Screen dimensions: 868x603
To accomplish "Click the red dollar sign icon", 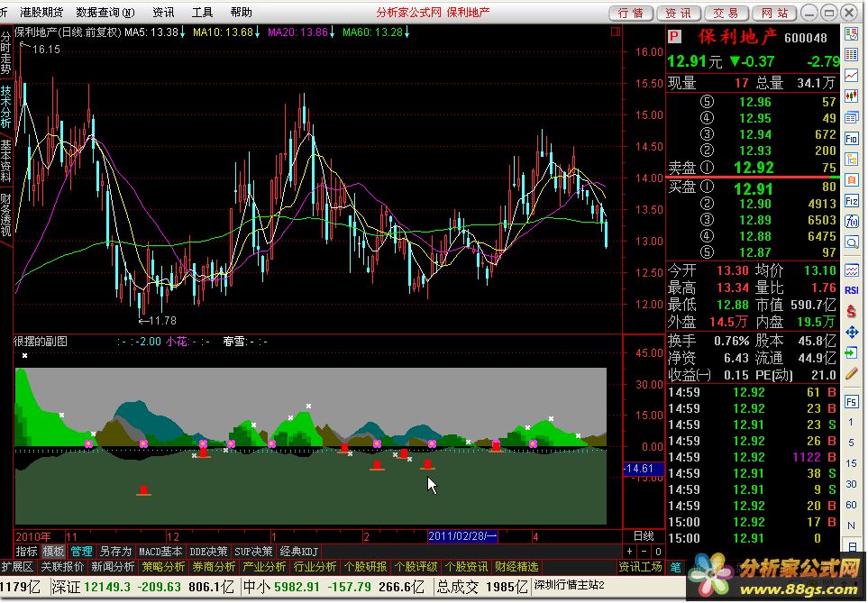I will [x=852, y=311].
